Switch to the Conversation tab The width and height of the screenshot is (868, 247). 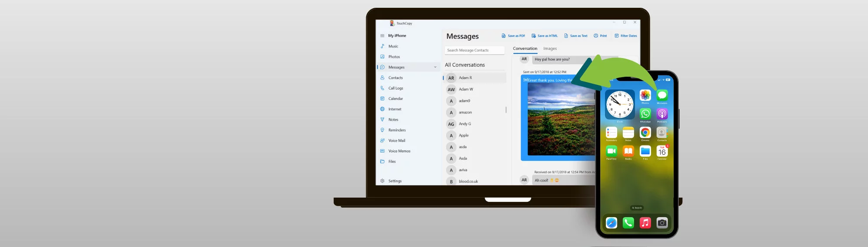[x=525, y=49]
